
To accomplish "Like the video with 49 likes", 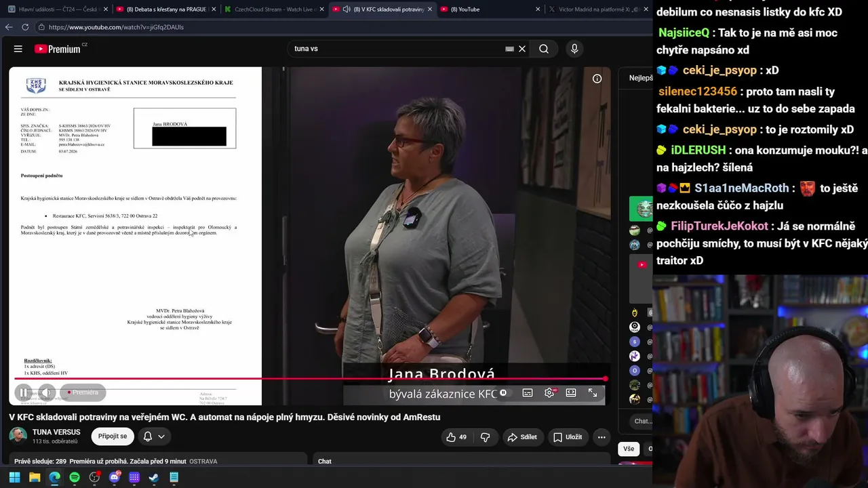I will [x=456, y=437].
